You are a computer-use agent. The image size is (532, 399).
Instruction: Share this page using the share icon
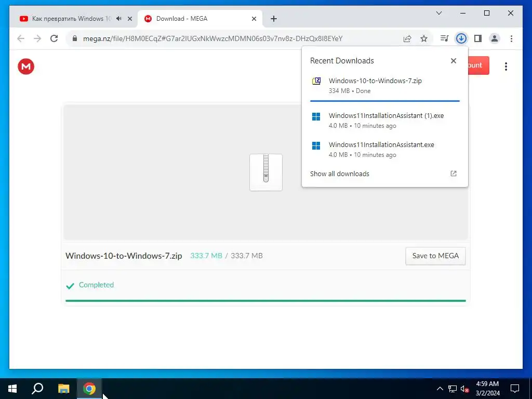click(407, 38)
